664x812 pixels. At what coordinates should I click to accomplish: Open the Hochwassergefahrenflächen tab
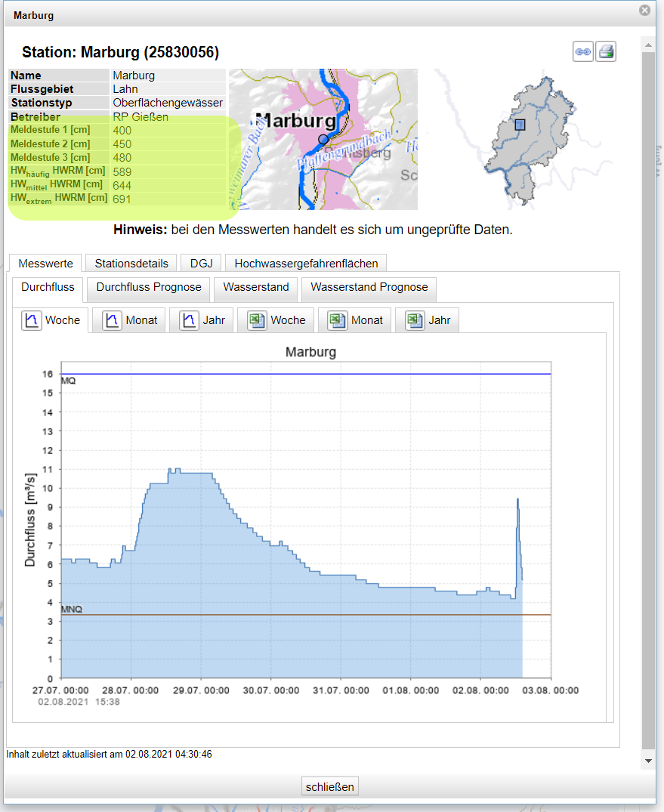(x=306, y=263)
